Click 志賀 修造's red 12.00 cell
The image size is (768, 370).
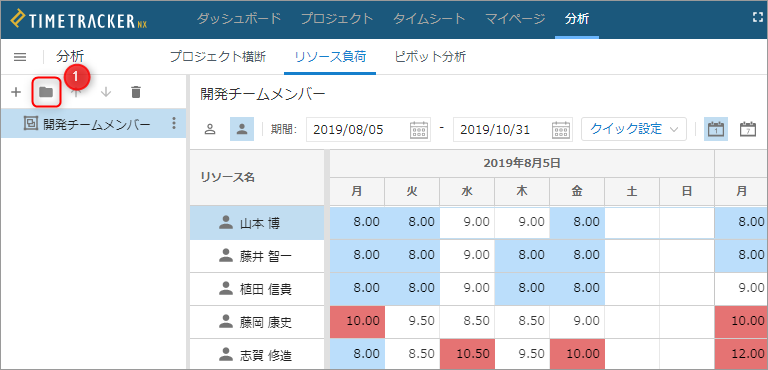[741, 354]
